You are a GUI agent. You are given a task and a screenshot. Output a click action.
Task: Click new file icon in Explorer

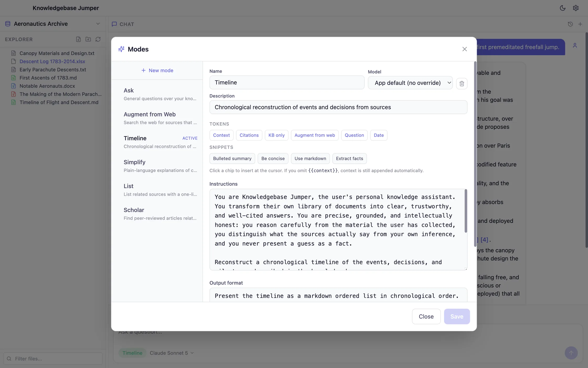tap(78, 39)
